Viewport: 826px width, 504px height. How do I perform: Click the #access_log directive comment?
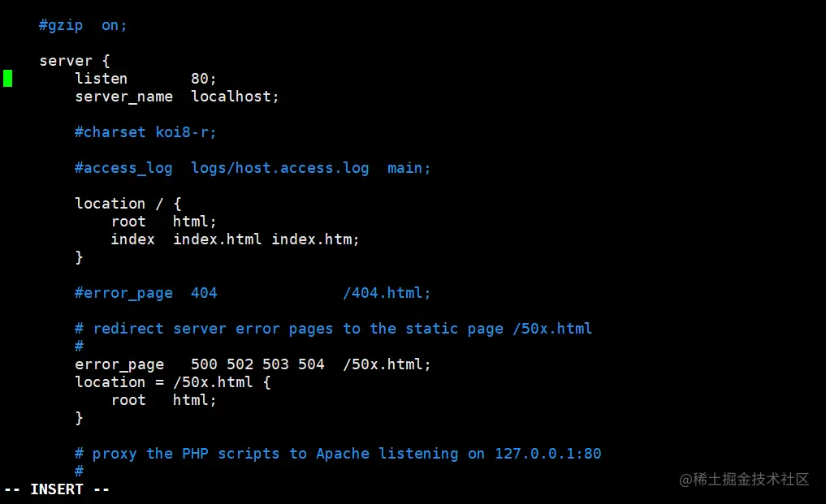click(x=123, y=168)
